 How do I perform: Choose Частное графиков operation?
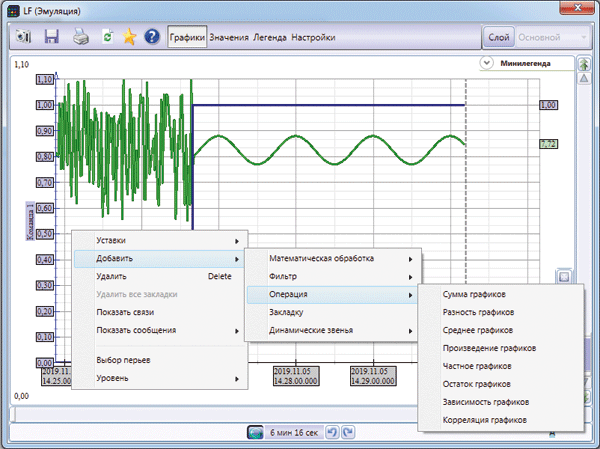pyautogui.click(x=501, y=366)
